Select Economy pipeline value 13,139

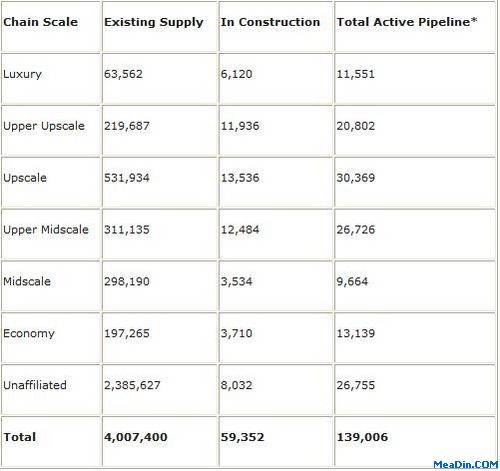pyautogui.click(x=356, y=334)
